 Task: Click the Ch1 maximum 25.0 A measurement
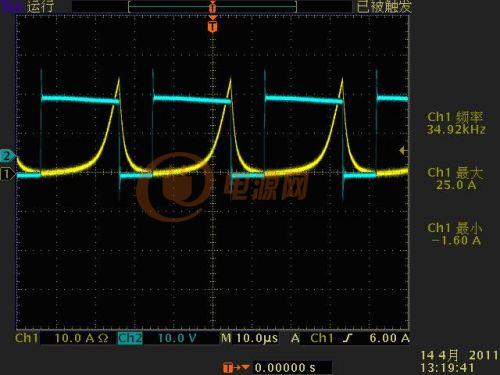[x=455, y=179]
